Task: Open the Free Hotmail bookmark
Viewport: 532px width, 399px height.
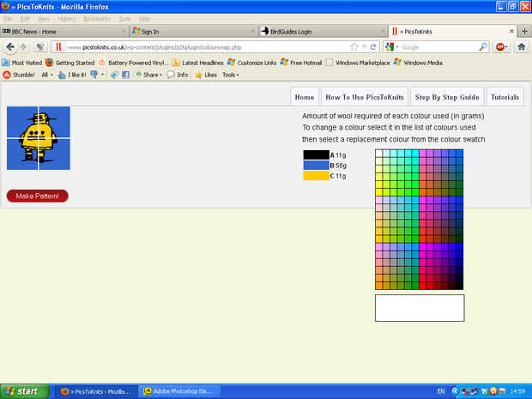Action: 301,63
